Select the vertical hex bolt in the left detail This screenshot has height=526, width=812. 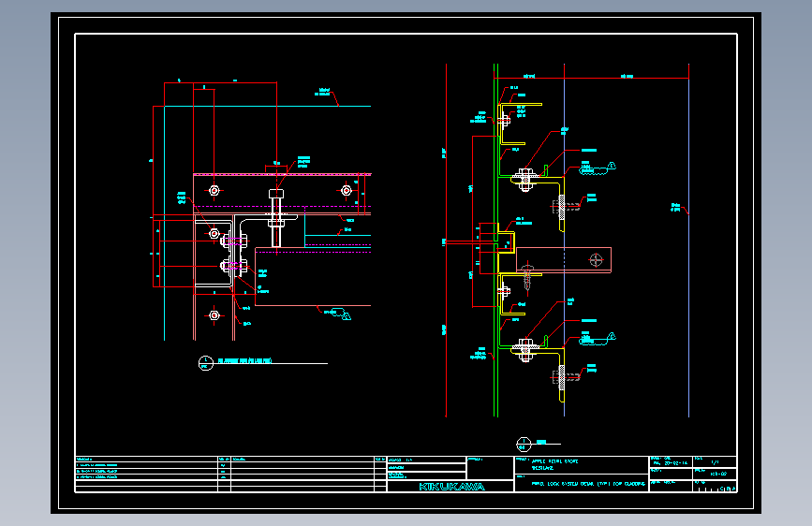pyautogui.click(x=276, y=218)
